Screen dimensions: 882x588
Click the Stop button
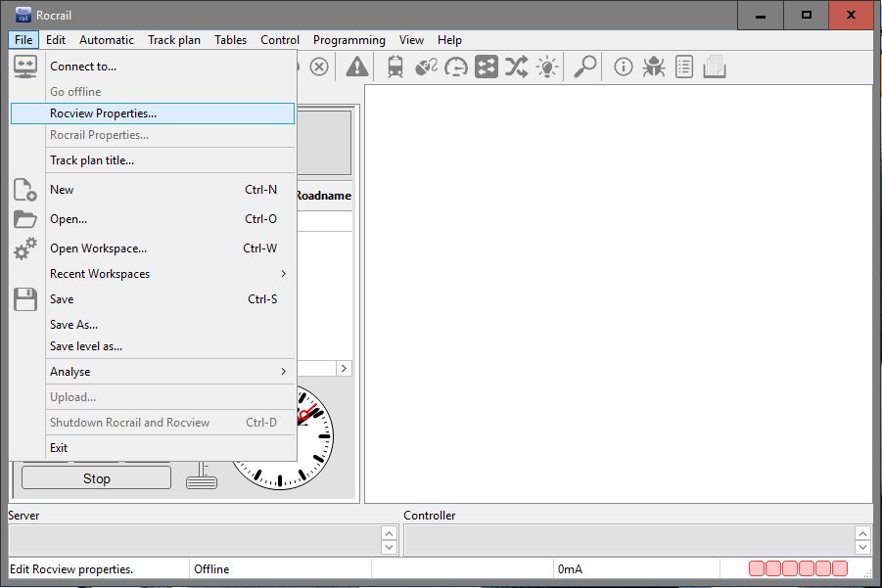(x=96, y=478)
